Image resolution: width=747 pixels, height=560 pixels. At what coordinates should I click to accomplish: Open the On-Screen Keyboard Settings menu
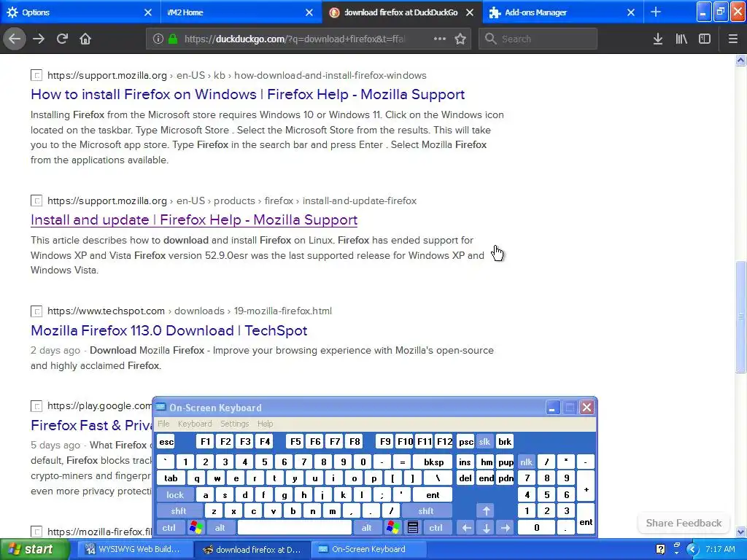[x=234, y=424]
